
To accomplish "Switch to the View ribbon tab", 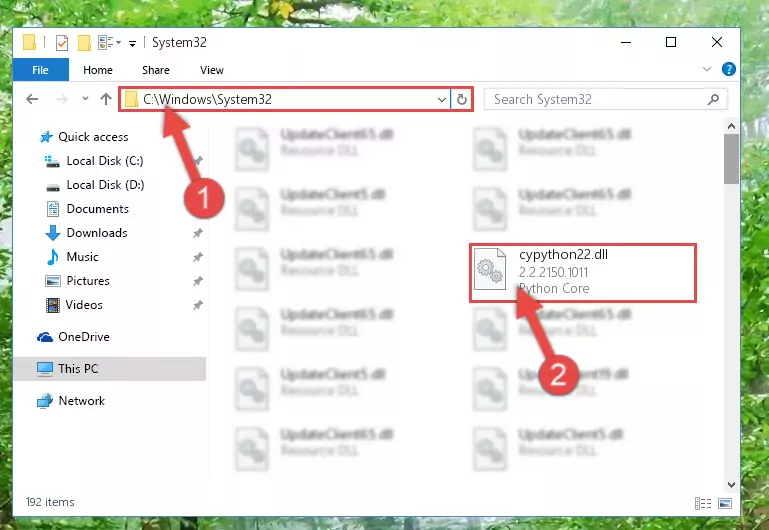I will point(212,70).
